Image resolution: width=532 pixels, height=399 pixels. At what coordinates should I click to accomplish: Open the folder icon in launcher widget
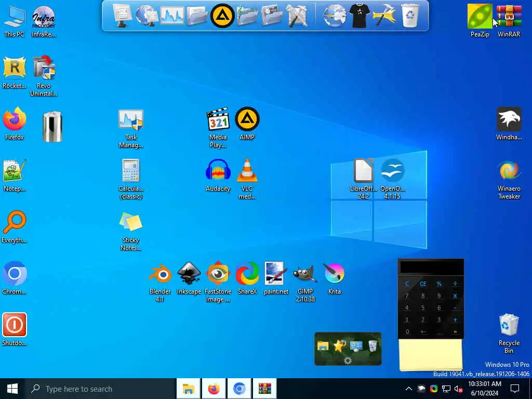pos(323,345)
